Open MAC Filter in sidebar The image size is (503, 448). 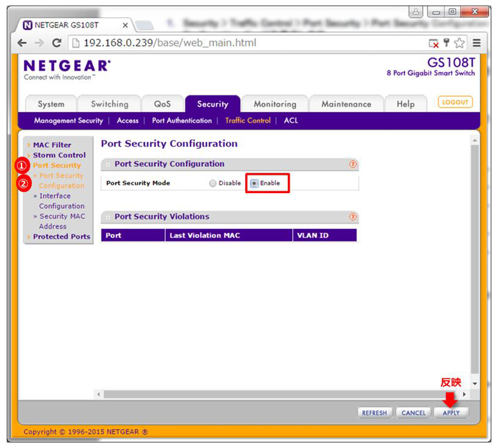[x=52, y=145]
